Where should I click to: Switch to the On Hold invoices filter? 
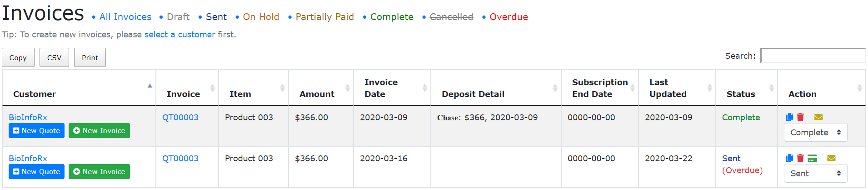[261, 17]
